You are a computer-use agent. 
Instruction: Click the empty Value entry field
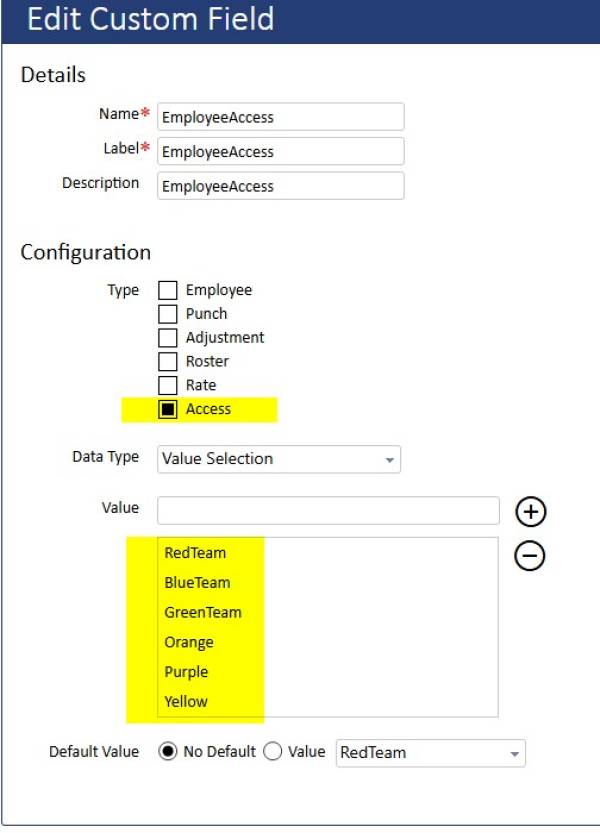(328, 510)
